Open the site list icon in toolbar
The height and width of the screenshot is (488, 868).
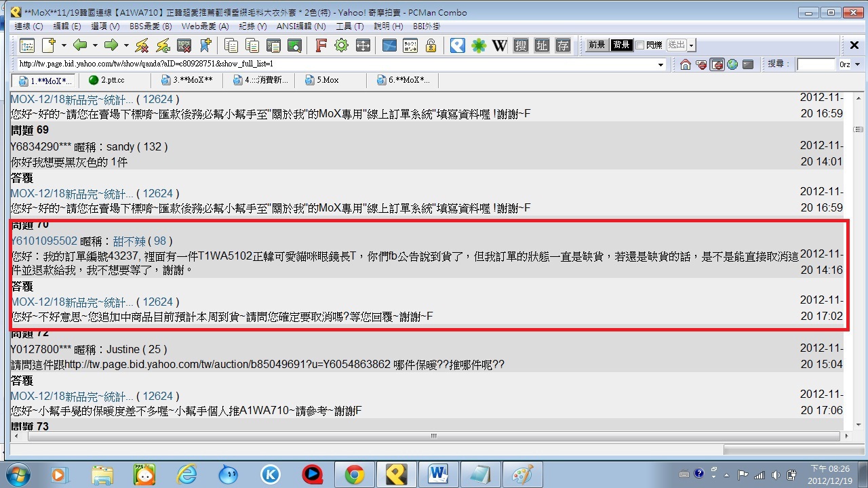(x=27, y=45)
